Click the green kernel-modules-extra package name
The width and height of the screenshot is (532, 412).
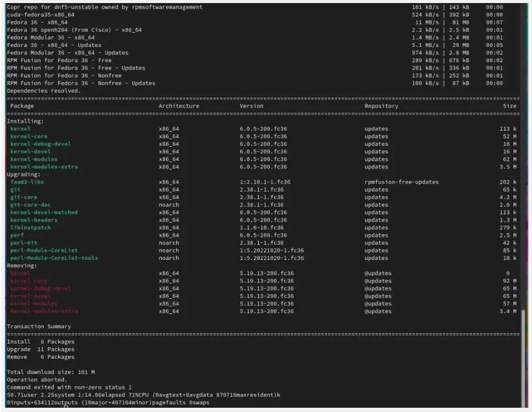point(44,167)
